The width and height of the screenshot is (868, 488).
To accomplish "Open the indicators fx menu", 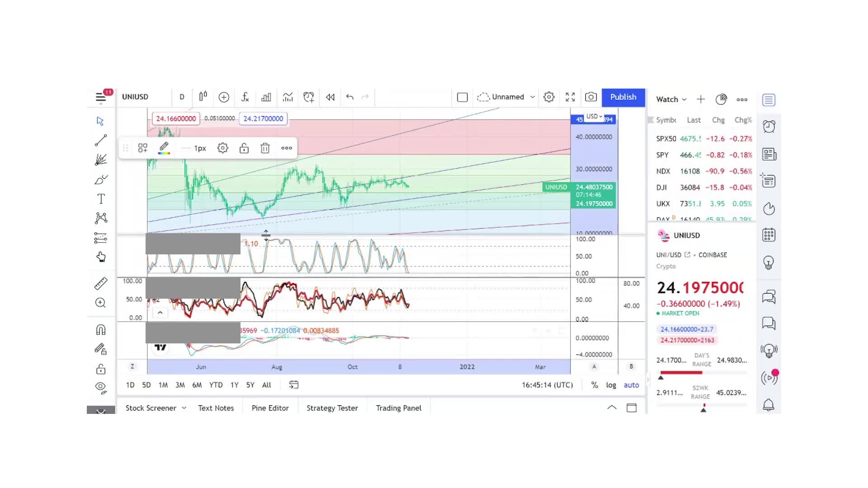I will pyautogui.click(x=245, y=97).
